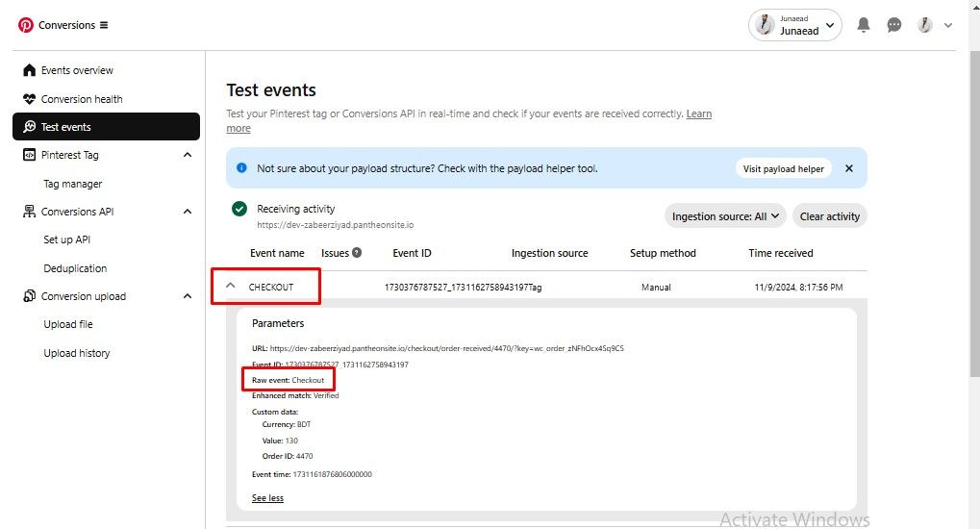
Task: Click the See less link
Action: (x=267, y=498)
